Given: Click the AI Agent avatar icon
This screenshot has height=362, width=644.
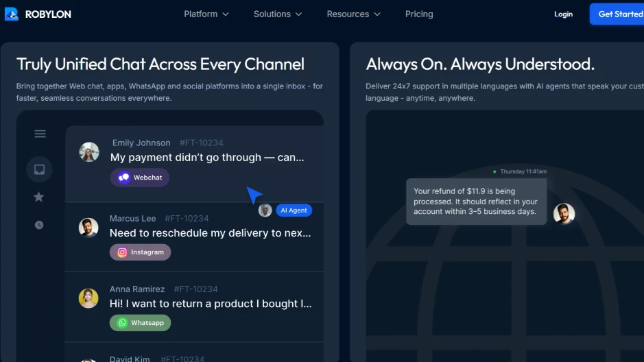Looking at the screenshot, I should coord(265,210).
